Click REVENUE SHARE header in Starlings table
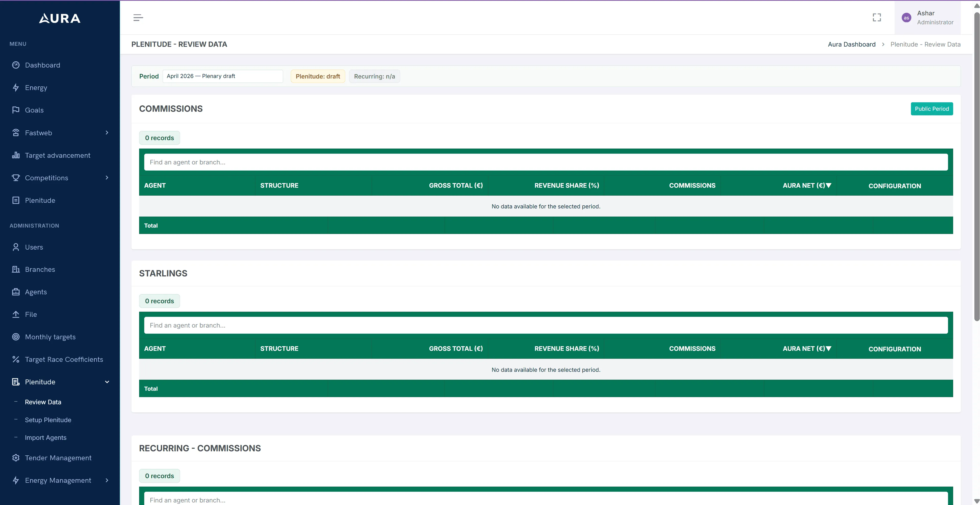 pos(566,348)
